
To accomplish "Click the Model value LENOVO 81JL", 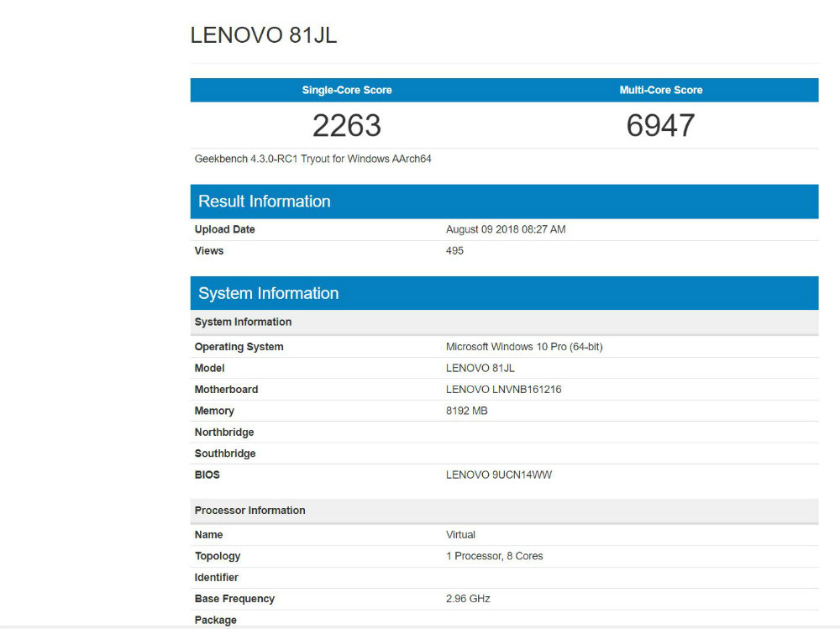I will 480,368.
